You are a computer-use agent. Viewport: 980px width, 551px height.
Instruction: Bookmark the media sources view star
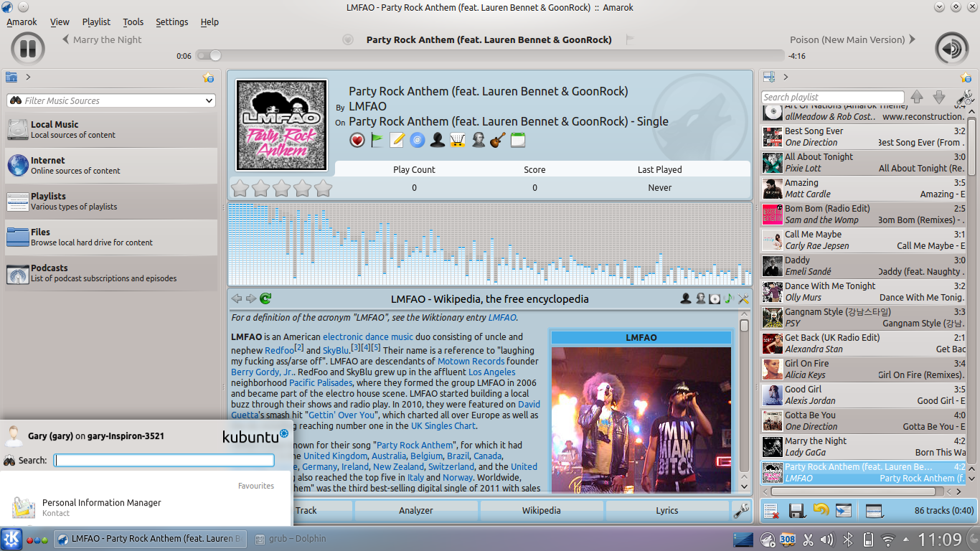pyautogui.click(x=208, y=77)
